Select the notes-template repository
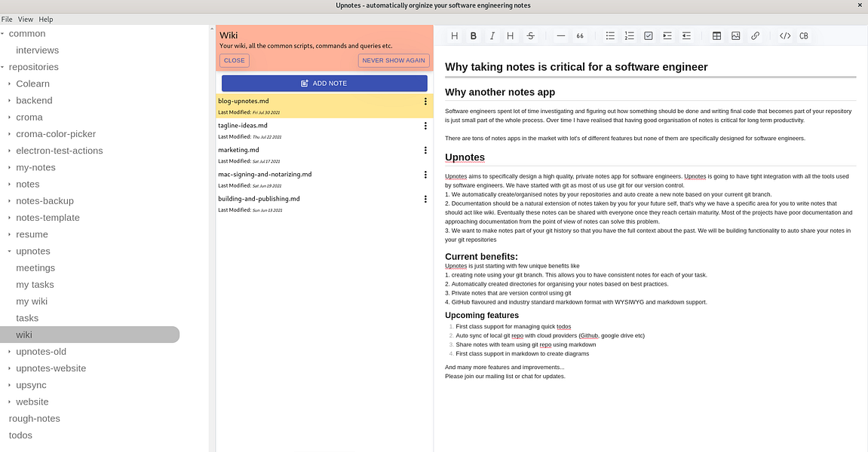 tap(48, 218)
